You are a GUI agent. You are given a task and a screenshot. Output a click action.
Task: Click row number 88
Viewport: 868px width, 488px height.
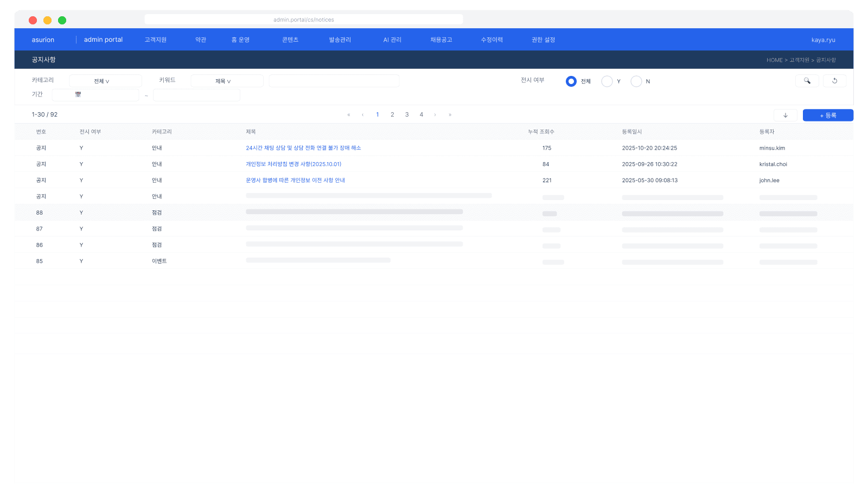pyautogui.click(x=40, y=213)
